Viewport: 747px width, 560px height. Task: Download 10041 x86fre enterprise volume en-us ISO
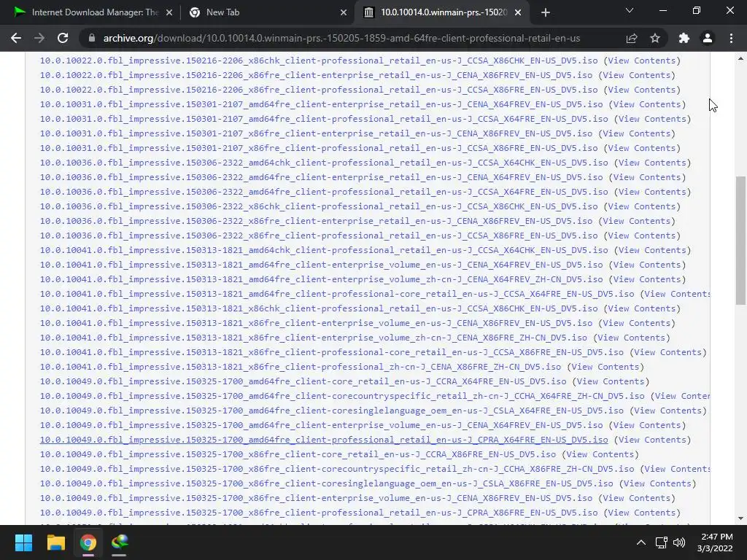pyautogui.click(x=317, y=323)
